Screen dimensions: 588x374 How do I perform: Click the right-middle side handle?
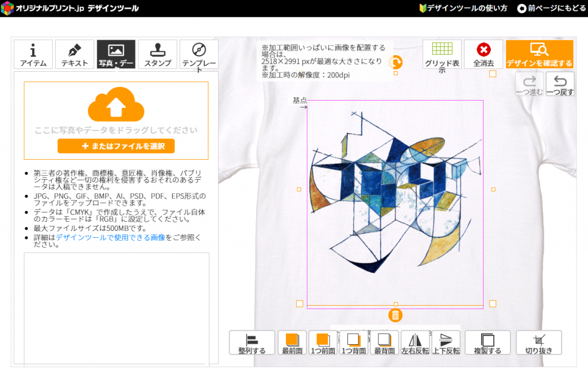point(493,190)
